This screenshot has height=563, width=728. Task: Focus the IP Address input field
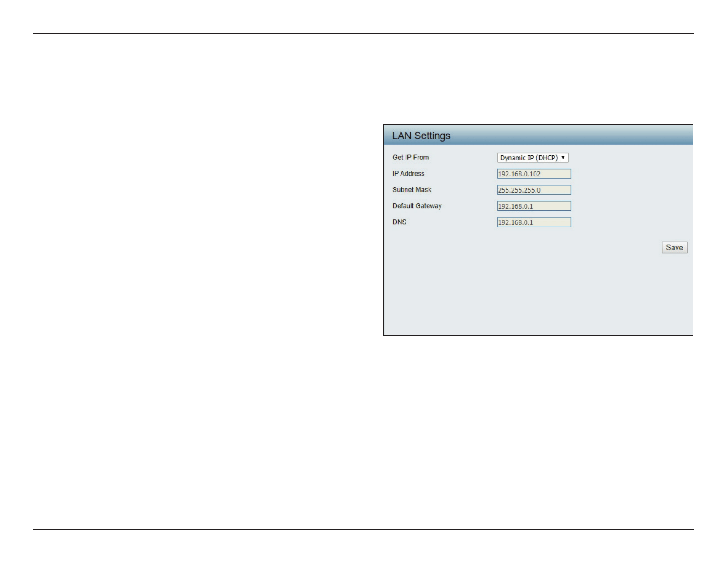534,174
